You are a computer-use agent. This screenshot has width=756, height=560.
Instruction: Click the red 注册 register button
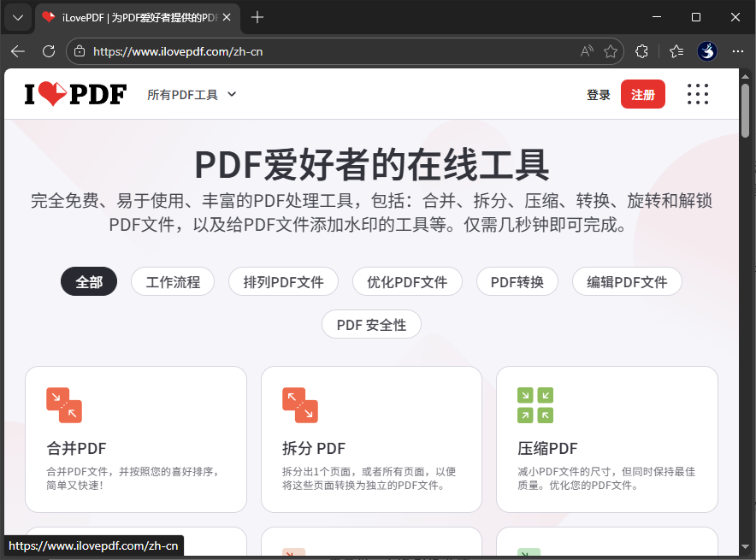click(643, 94)
